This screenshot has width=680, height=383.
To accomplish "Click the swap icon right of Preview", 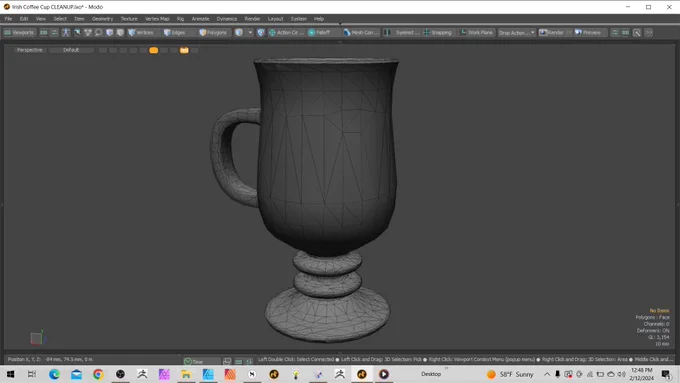I will [615, 33].
